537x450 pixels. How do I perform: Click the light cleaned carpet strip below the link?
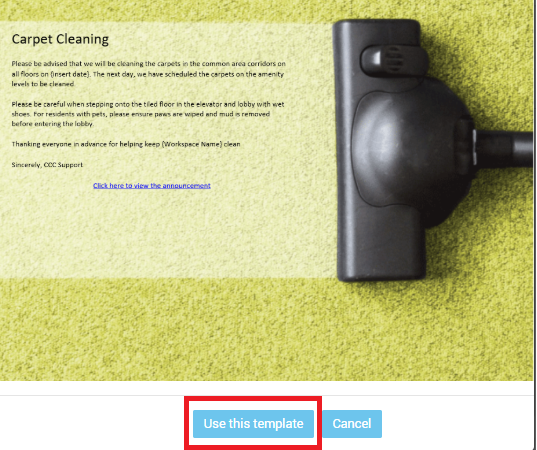[x=164, y=233]
